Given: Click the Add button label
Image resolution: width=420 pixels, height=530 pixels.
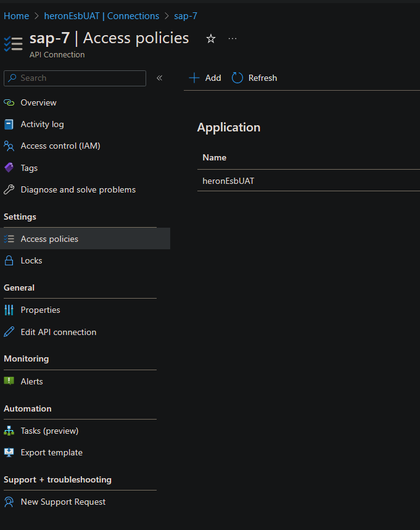Looking at the screenshot, I should 213,78.
